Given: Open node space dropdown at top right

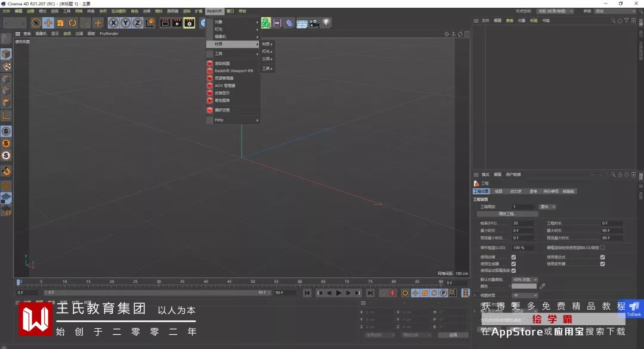Looking at the screenshot, I should (x=555, y=11).
